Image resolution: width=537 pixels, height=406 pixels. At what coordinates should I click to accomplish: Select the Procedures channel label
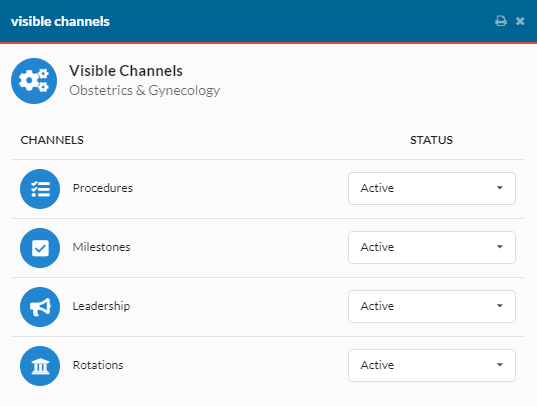click(x=103, y=188)
